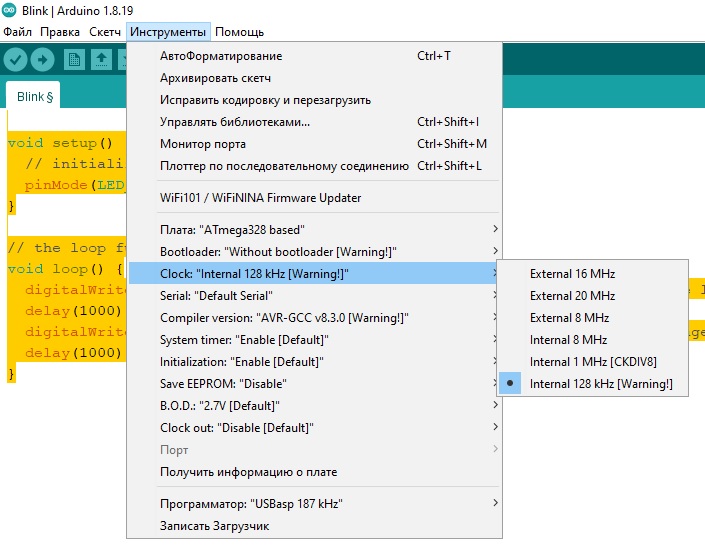This screenshot has height=548, width=705.
Task: Expand the Плата ATmega328 based submenu
Action: 314,229
